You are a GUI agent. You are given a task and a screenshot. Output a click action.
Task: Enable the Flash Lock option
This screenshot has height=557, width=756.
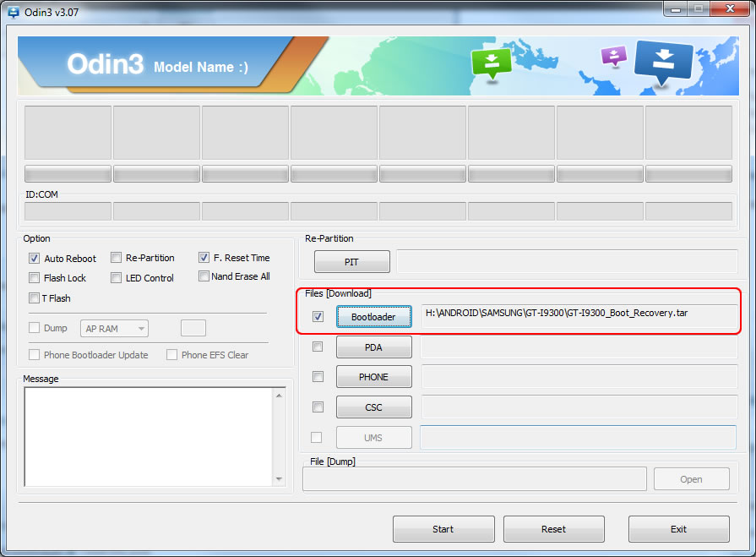34,278
